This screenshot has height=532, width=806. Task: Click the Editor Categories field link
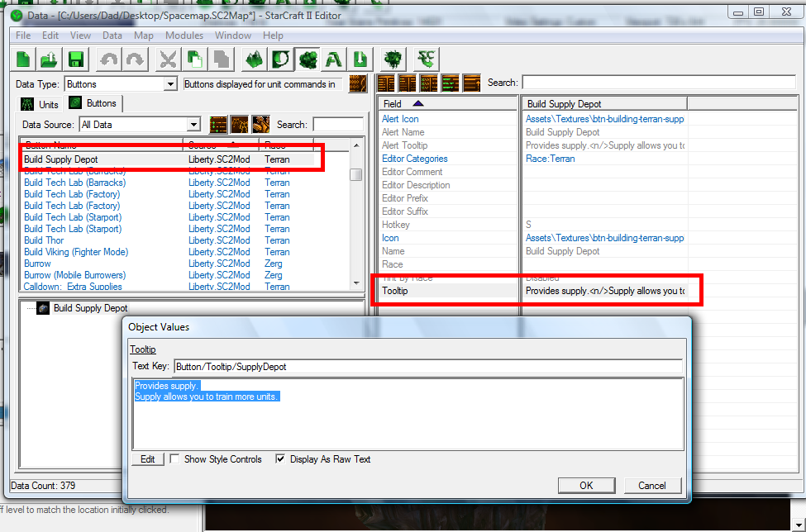pos(414,159)
